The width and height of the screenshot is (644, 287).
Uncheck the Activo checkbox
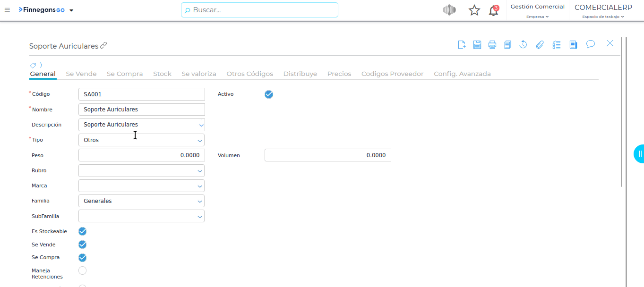[x=269, y=94]
